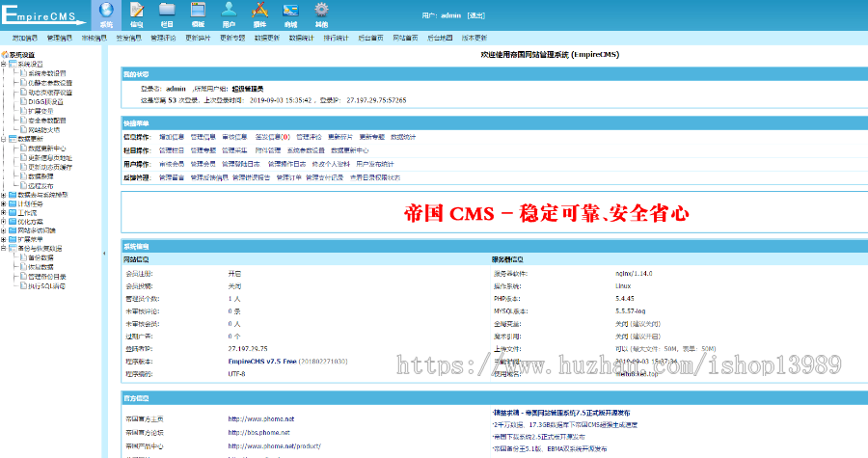This screenshot has height=458, width=868.
Task: Open the 插件 tools icon in top navigation
Action: pyautogui.click(x=259, y=10)
